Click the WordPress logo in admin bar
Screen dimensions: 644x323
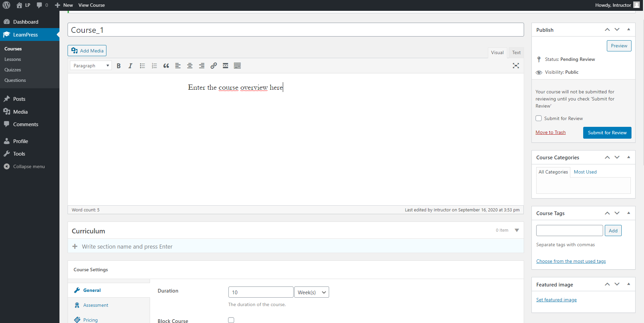point(6,5)
